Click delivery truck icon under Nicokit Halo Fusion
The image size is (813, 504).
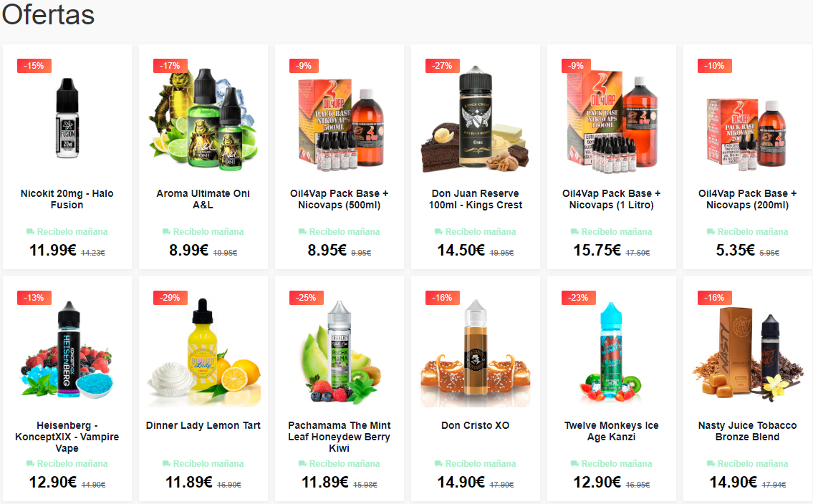click(x=31, y=231)
